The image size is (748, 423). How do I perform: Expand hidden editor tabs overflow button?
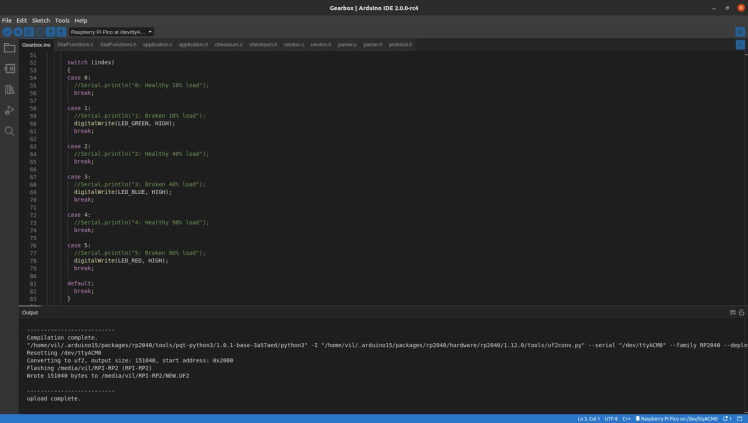[740, 45]
